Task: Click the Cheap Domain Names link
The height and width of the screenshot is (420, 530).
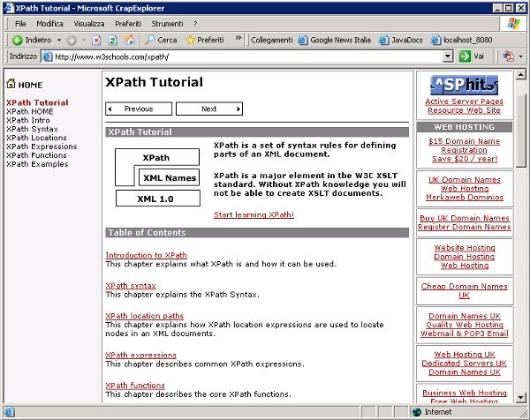Action: pos(464,286)
